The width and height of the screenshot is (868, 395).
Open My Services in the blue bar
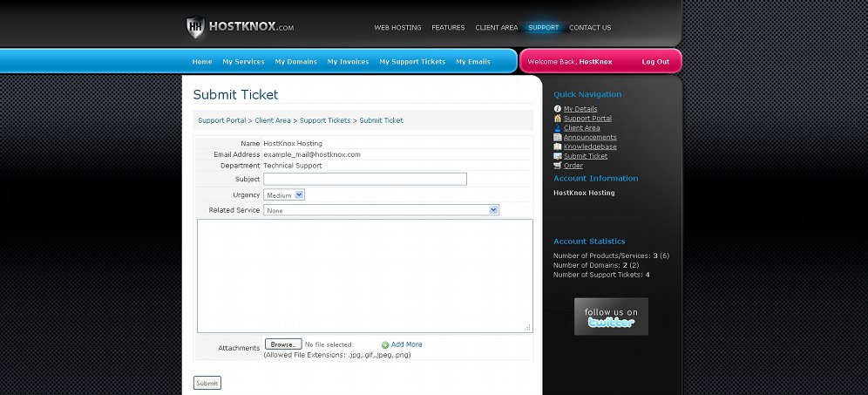243,62
